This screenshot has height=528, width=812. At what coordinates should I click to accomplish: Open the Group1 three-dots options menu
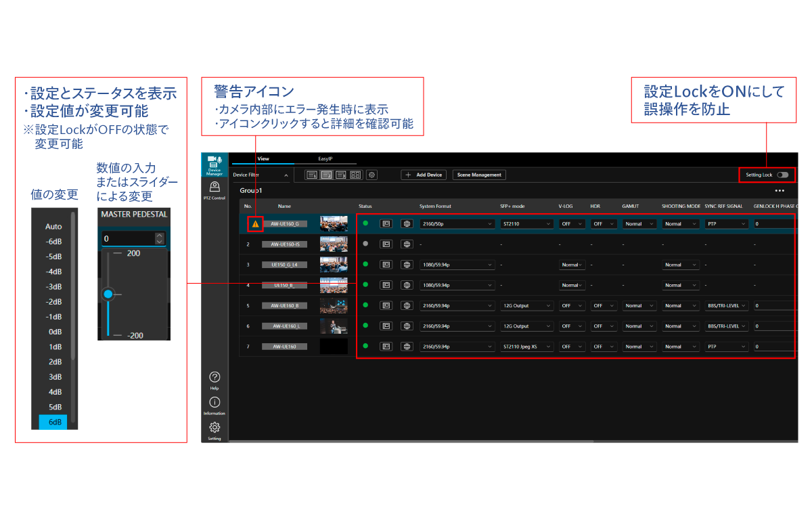780,191
